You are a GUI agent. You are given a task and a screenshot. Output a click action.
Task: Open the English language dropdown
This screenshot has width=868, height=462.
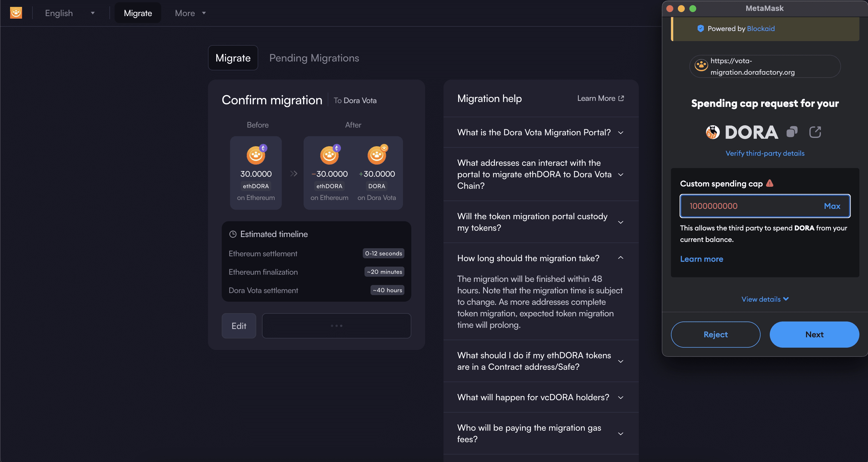[70, 13]
